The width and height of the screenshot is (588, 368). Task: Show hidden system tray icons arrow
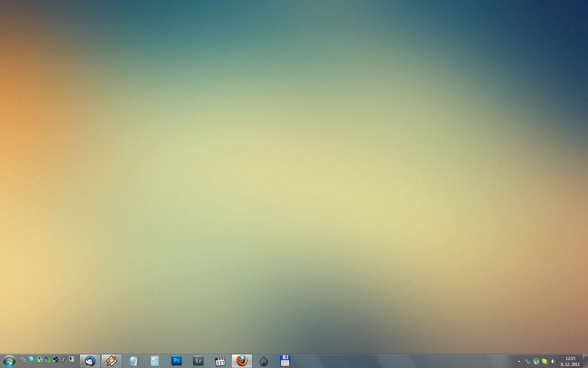click(519, 361)
